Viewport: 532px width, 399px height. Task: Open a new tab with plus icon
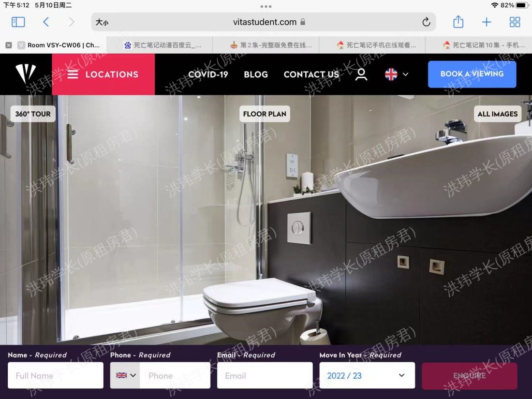[487, 22]
